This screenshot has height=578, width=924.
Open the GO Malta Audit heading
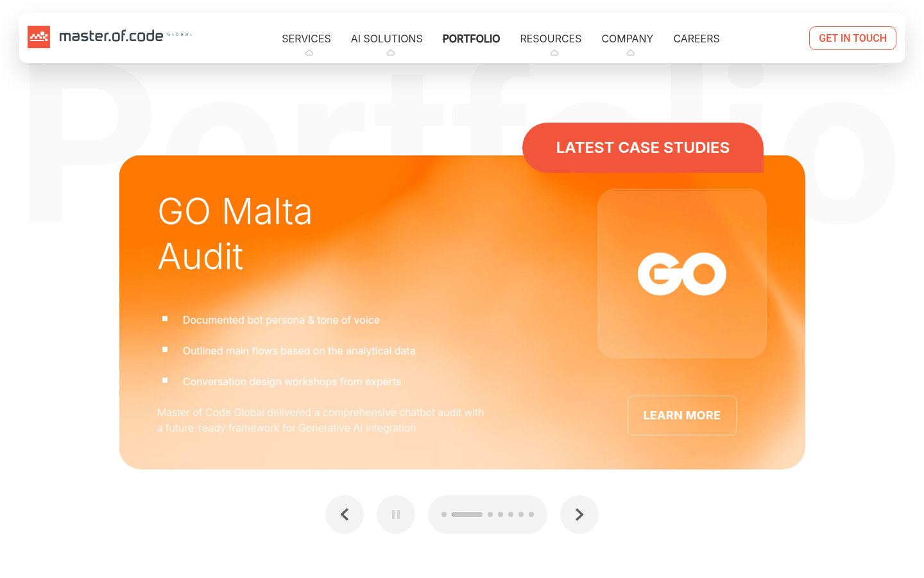[x=235, y=234]
